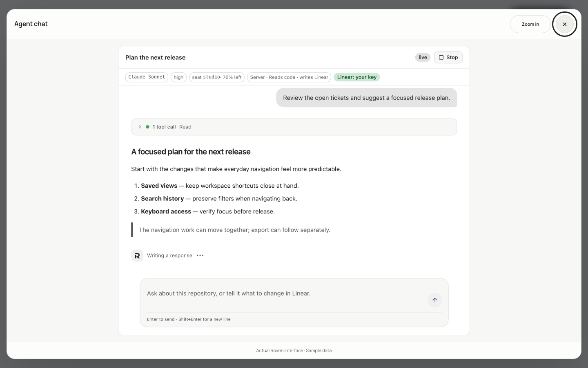
Task: Click the Server Reads code writes Linear chip
Action: click(289, 77)
